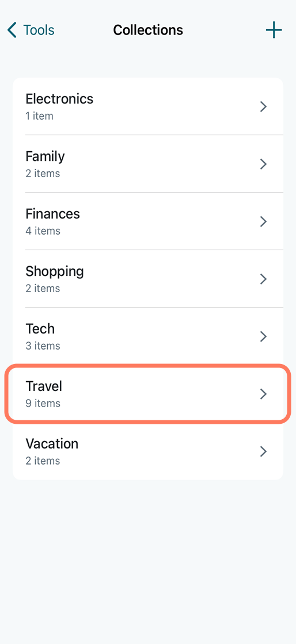
Task: Open the Vacation collection
Action: pyautogui.click(x=148, y=451)
